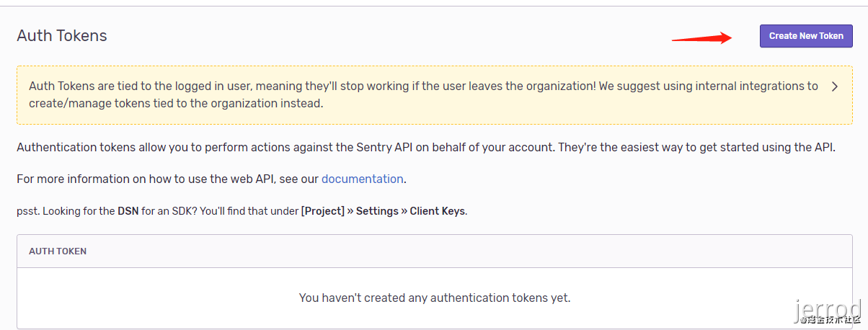The height and width of the screenshot is (330, 868).
Task: Click the "psst. Looking for the" text
Action: click(65, 211)
